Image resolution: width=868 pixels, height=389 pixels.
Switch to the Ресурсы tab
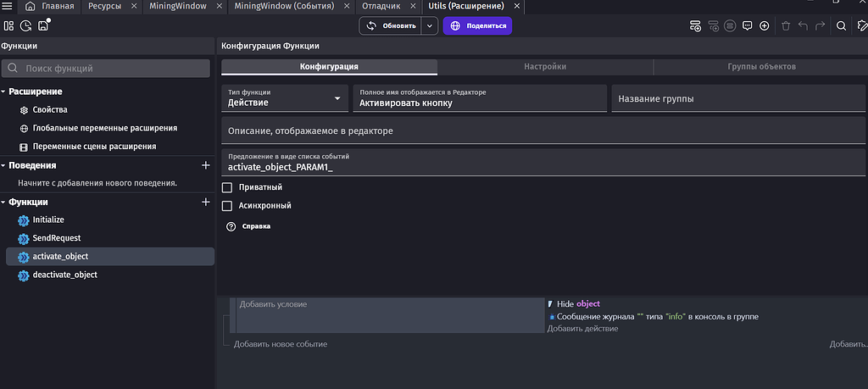pyautogui.click(x=104, y=6)
